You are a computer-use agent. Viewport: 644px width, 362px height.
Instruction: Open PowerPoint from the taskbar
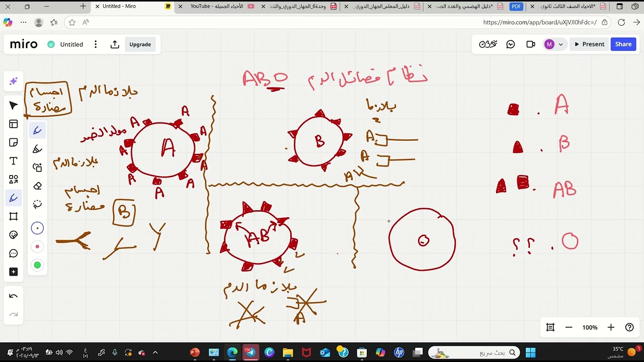click(x=195, y=352)
